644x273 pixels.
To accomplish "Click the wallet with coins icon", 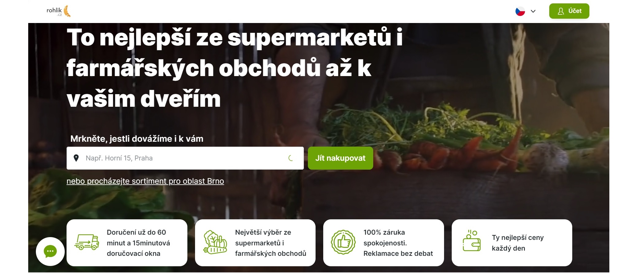I will point(472,241).
